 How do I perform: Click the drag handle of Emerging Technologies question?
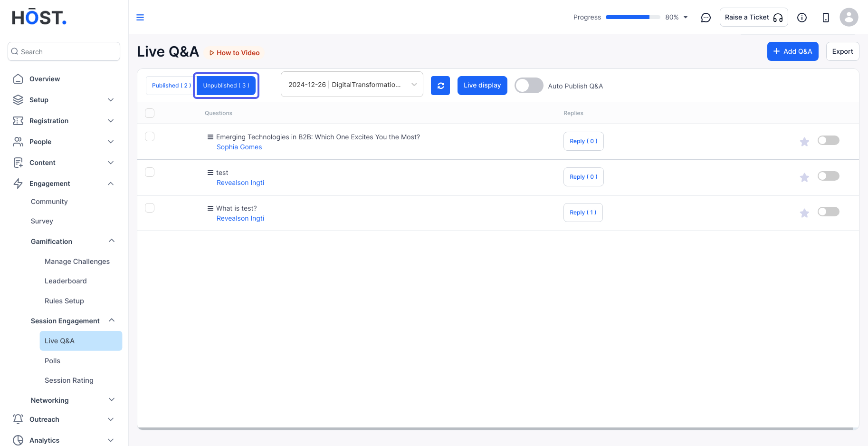click(210, 137)
